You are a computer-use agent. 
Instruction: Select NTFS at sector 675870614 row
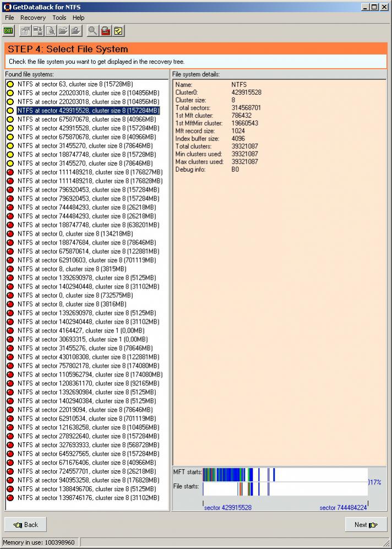(88, 252)
